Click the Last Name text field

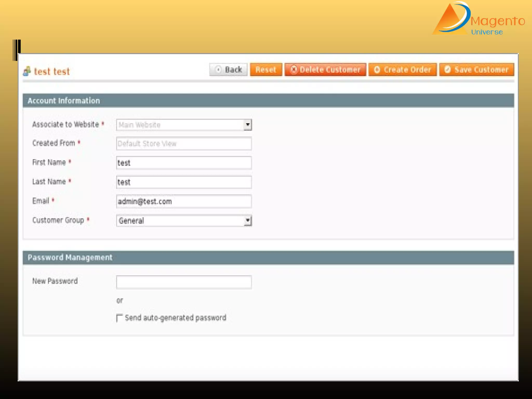tap(184, 182)
